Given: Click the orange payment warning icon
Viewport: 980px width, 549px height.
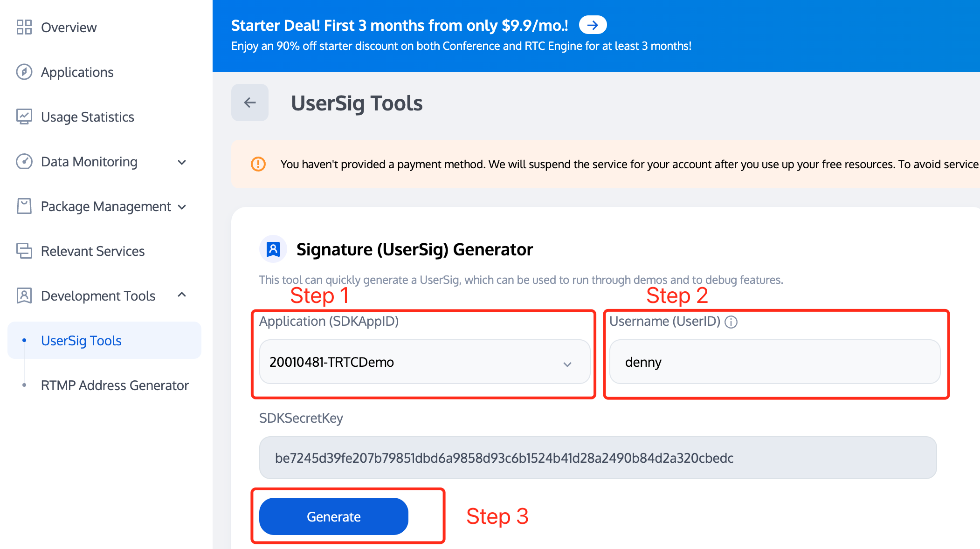Looking at the screenshot, I should (258, 164).
